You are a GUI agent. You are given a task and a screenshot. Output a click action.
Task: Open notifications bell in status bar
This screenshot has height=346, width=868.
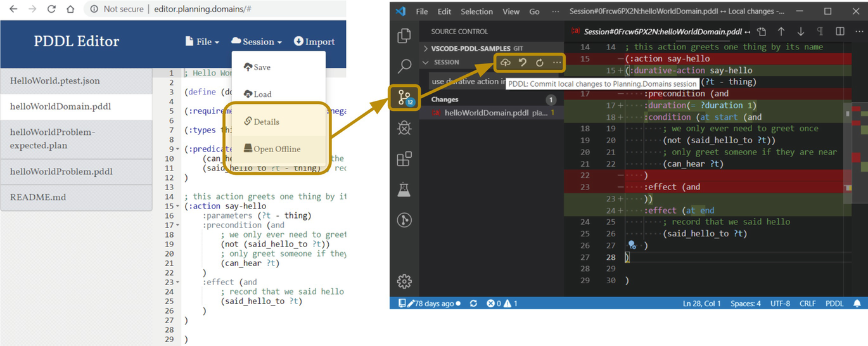(857, 304)
